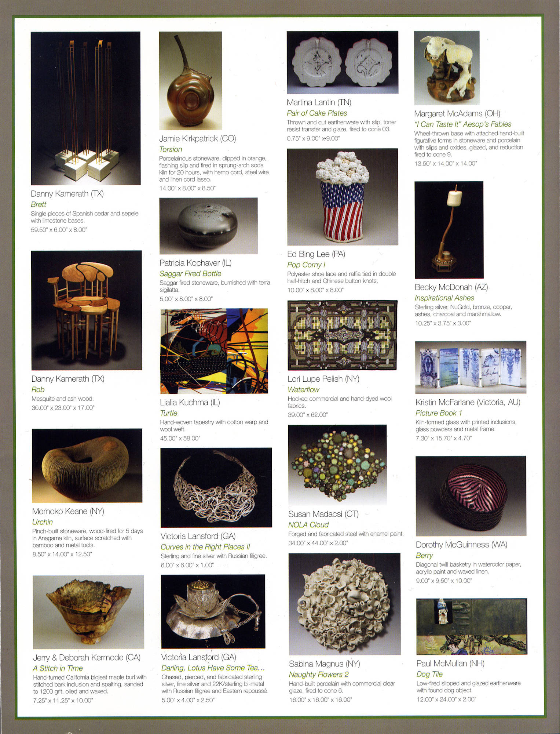Open the Picture Book 1 glass photo
This screenshot has height=734, width=560.
471,367
